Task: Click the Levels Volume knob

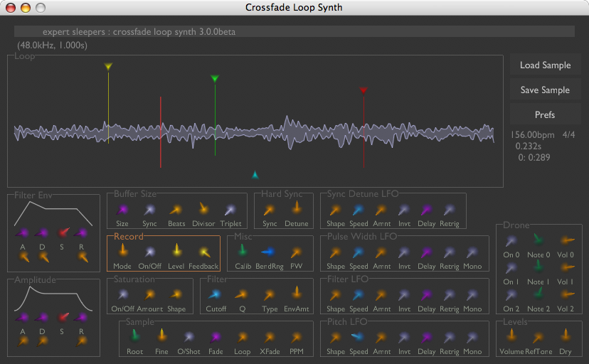Action: pos(511,336)
